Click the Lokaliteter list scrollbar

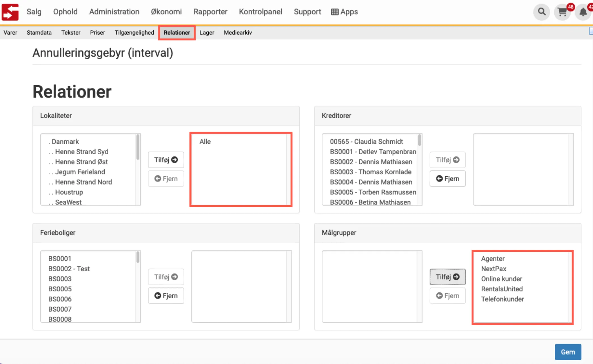click(x=138, y=147)
